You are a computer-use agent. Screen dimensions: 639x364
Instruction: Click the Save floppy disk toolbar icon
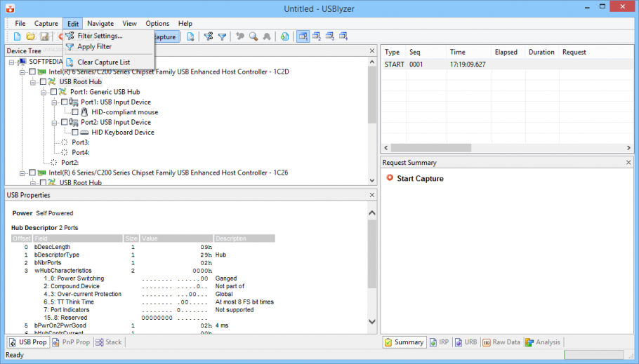tap(44, 36)
